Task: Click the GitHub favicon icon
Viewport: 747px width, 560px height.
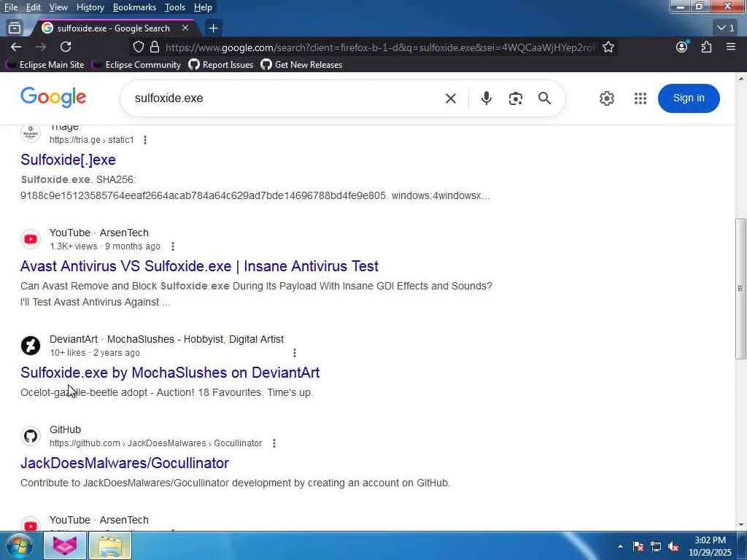Action: [x=31, y=436]
